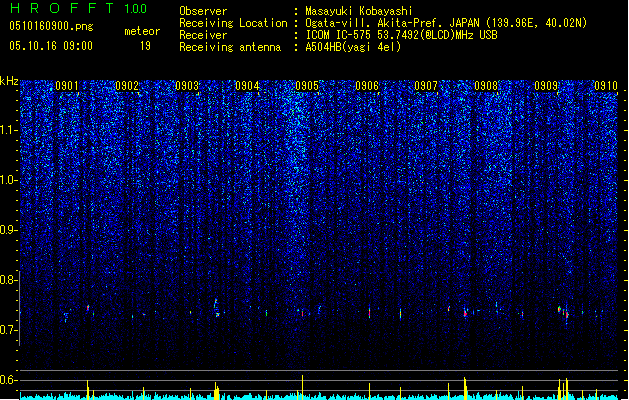
Task: Click the 1.1 kHz axis label
Action: [x=9, y=130]
